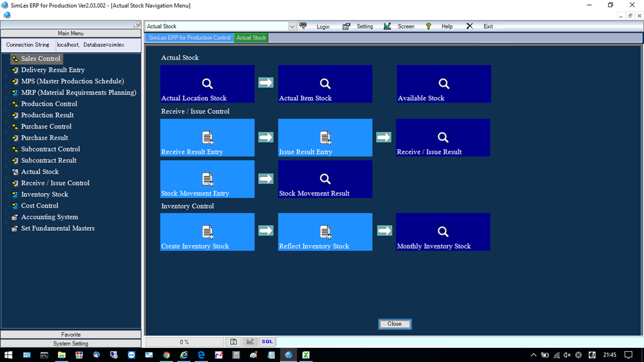The image size is (644, 362).
Task: Select Inventory Stock in the tree
Action: (x=45, y=194)
